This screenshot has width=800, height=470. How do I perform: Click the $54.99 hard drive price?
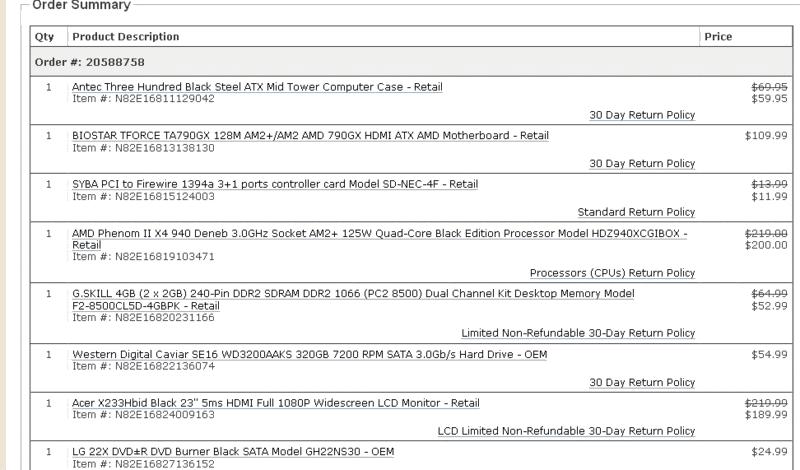point(769,354)
